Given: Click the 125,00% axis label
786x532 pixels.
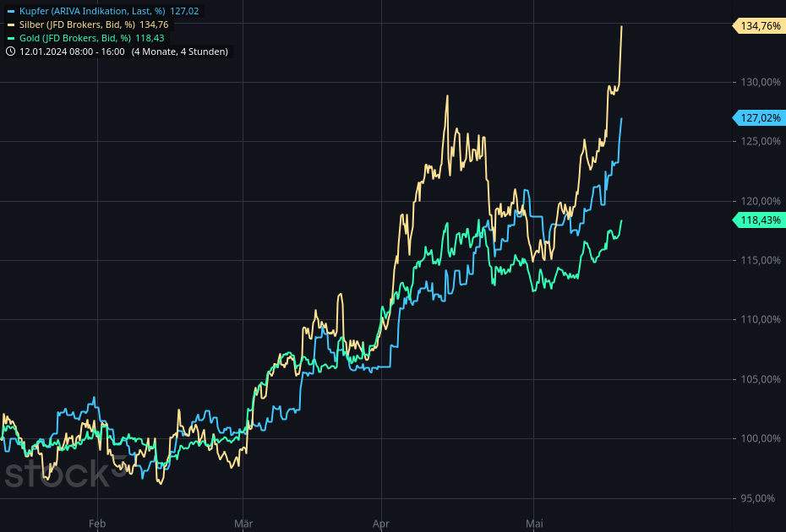Looking at the screenshot, I should click(x=761, y=141).
